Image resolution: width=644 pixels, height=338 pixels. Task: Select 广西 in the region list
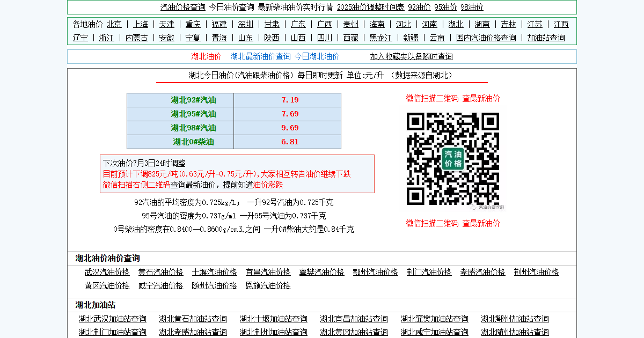(x=325, y=24)
